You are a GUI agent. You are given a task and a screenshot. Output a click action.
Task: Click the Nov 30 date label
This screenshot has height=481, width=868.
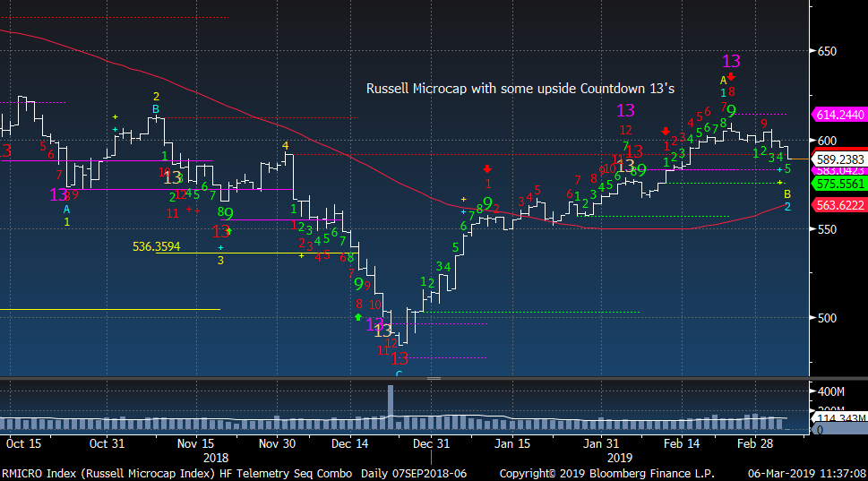pos(278,443)
